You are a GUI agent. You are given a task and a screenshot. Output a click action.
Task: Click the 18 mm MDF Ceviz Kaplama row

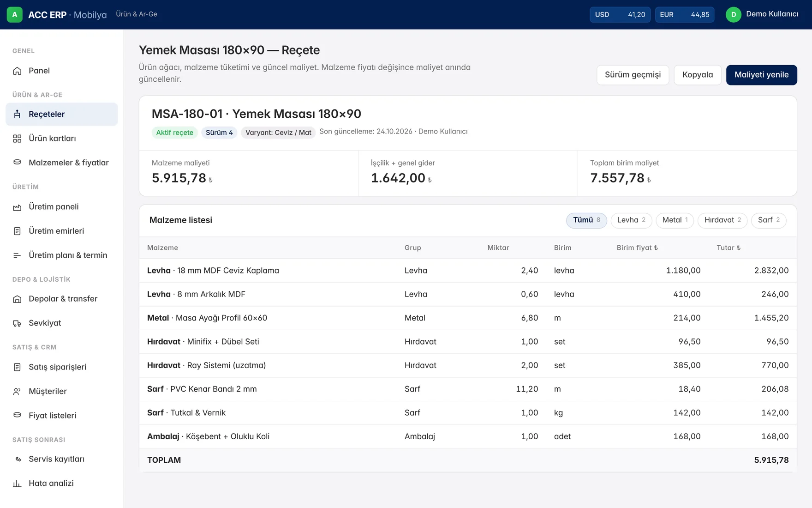(x=468, y=271)
